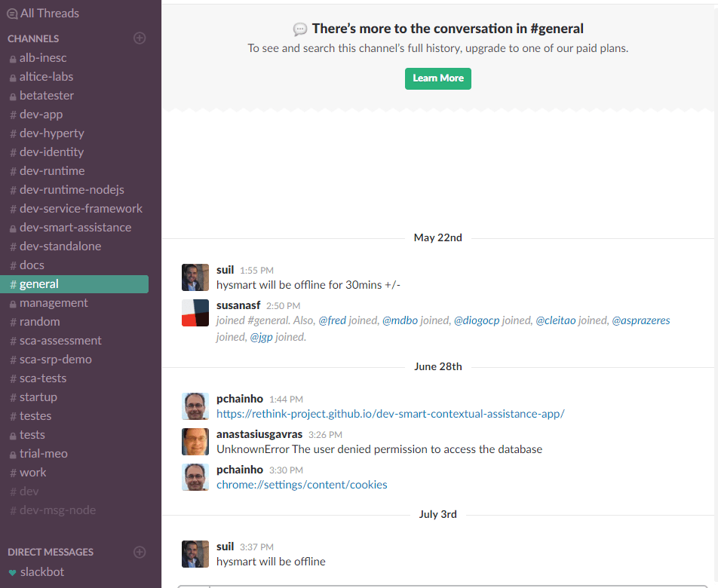Click the username suil at 1:55 PM
The width and height of the screenshot is (718, 588).
coord(225,270)
